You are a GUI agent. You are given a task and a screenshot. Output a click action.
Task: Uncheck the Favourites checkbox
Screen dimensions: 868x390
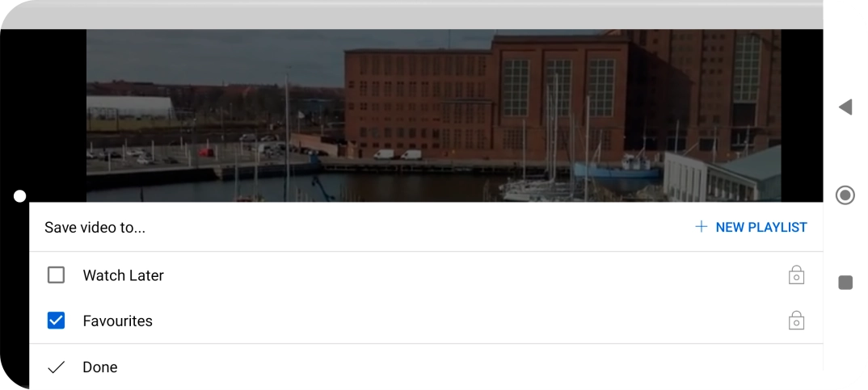click(x=56, y=321)
